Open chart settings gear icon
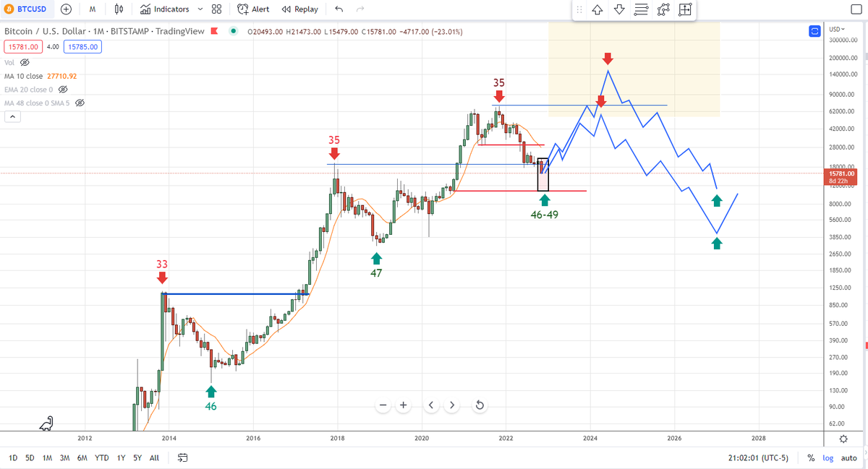Viewport: 868px width, 469px height. point(843,438)
